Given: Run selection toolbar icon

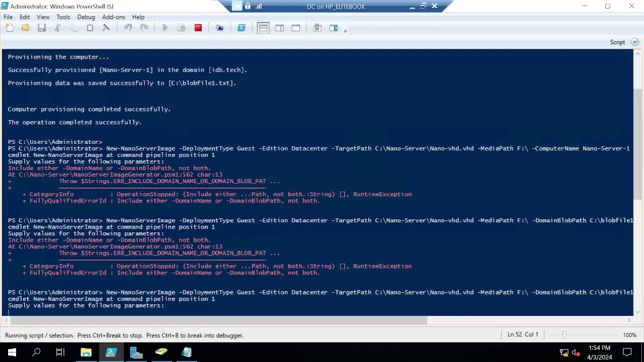Looking at the screenshot, I should tap(182, 28).
